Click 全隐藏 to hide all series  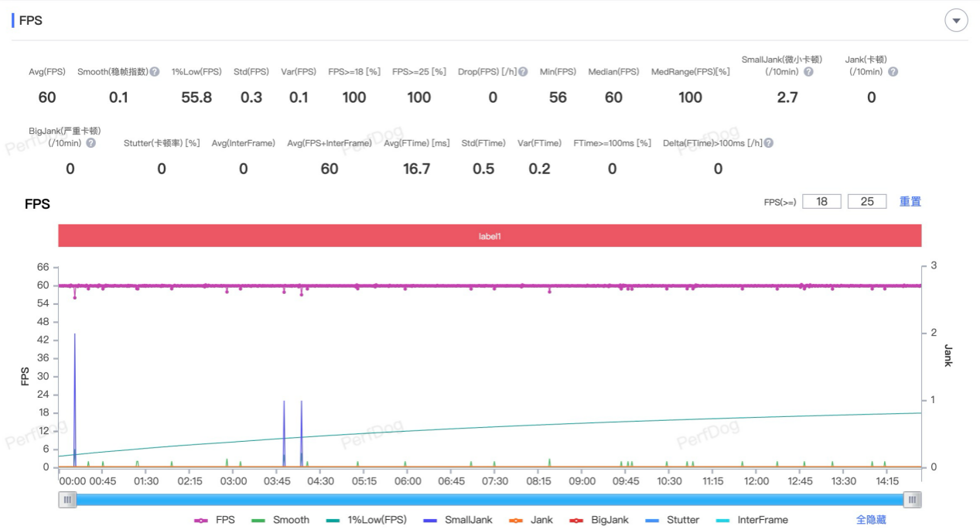(x=871, y=520)
